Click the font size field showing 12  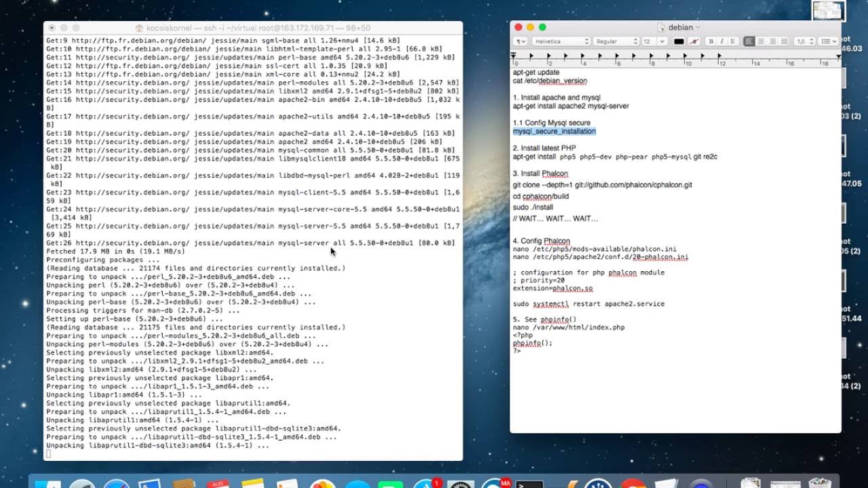648,41
